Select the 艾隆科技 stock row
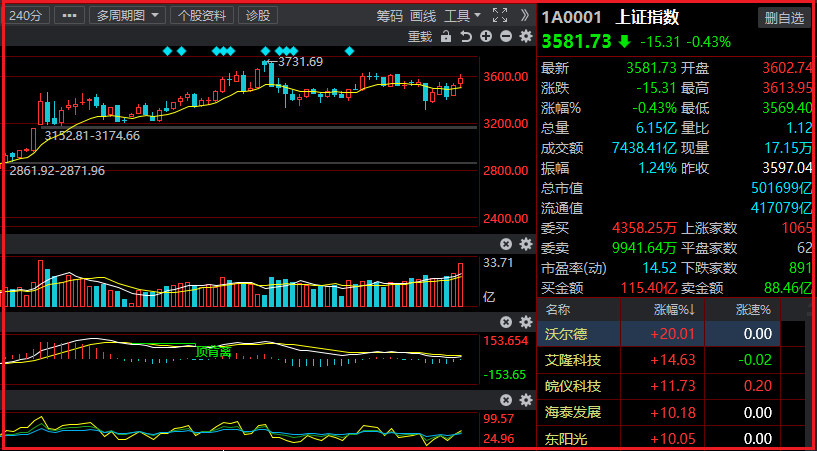This screenshot has height=451, width=817. tap(573, 360)
